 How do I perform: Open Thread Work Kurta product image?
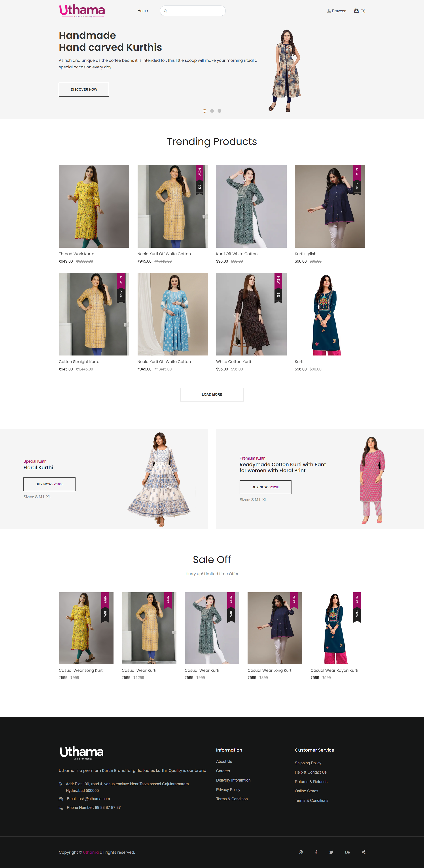(94, 206)
